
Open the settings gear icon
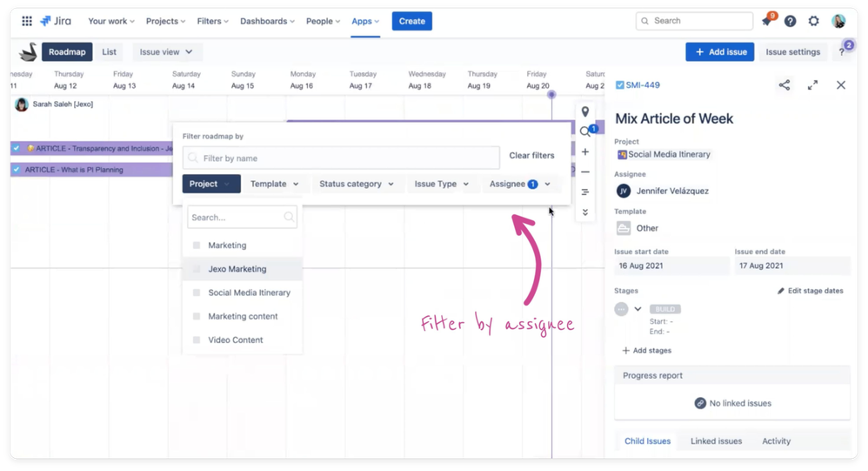click(814, 21)
